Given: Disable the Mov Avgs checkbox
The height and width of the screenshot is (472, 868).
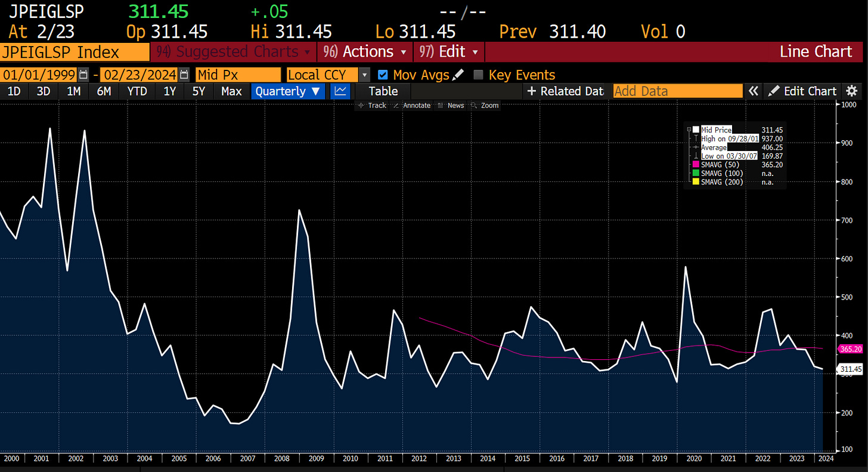Looking at the screenshot, I should [382, 75].
